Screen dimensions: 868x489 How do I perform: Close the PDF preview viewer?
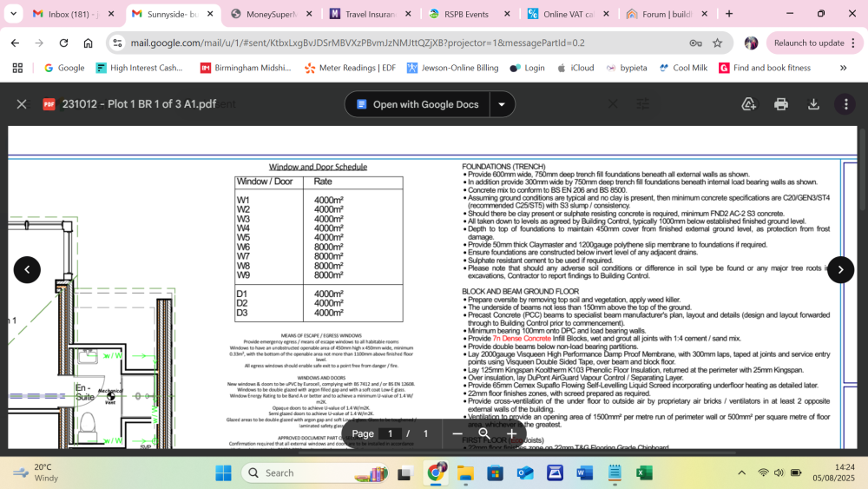pos(22,104)
